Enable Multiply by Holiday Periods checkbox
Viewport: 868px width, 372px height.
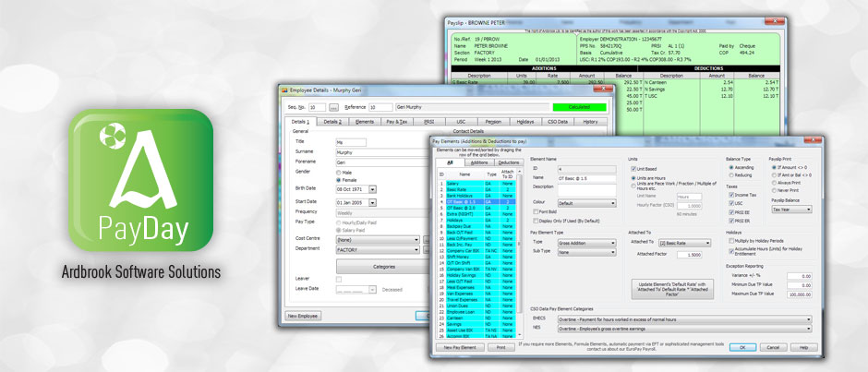pyautogui.click(x=732, y=241)
